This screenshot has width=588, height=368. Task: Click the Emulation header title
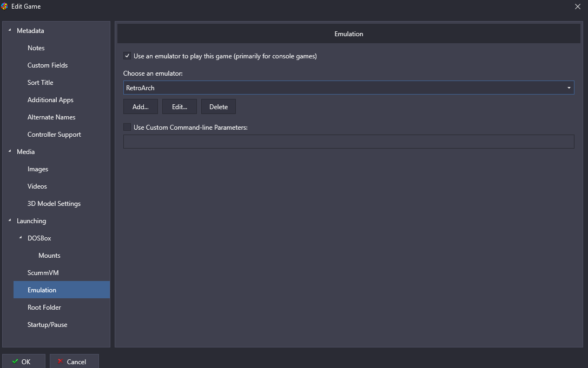[x=349, y=34]
